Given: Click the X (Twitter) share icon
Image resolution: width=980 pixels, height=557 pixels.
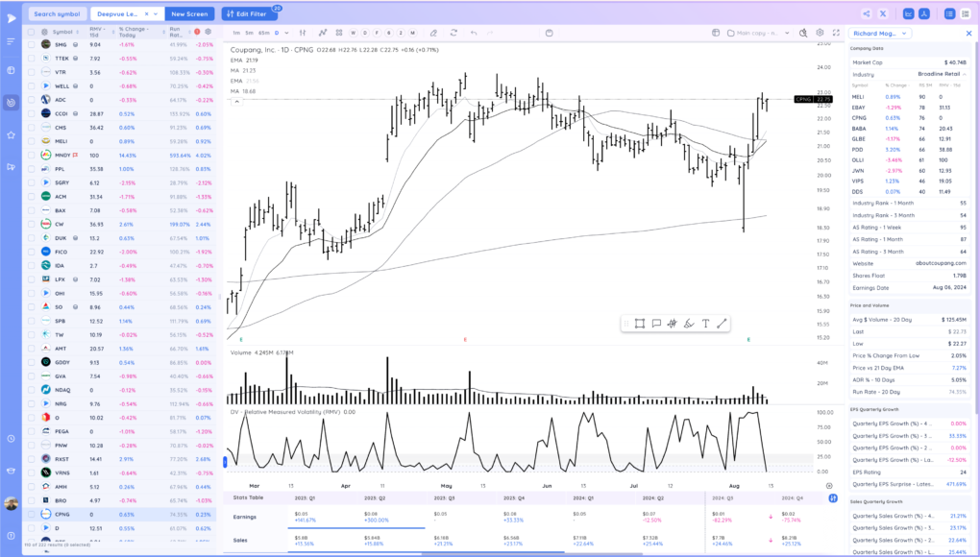Looking at the screenshot, I should (883, 13).
